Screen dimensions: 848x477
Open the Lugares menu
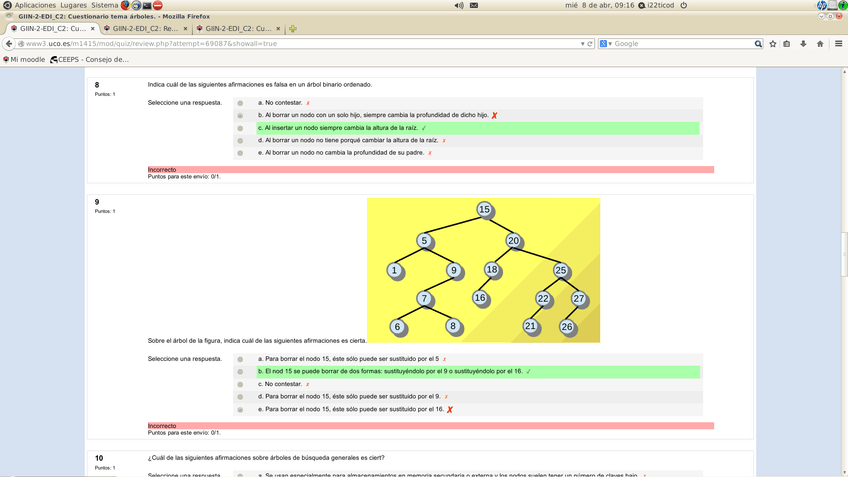coord(73,5)
